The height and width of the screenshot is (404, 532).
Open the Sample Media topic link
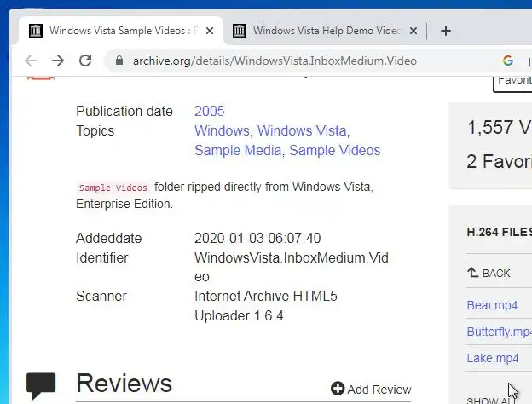pyautogui.click(x=237, y=150)
